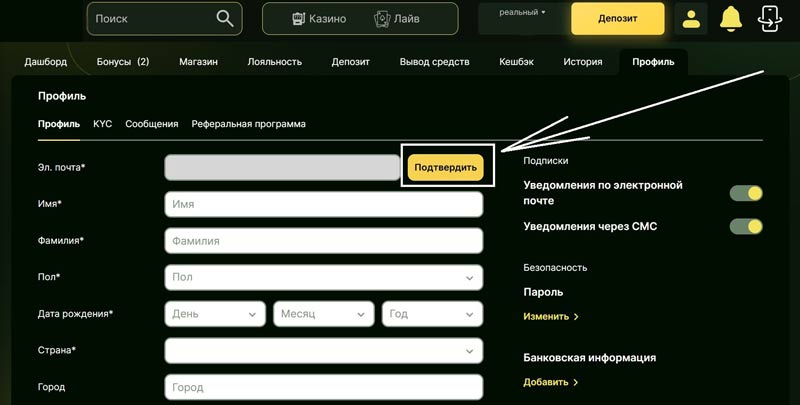Toggle SMS notifications switch
Viewport: 800px width, 405px height.
click(x=746, y=226)
